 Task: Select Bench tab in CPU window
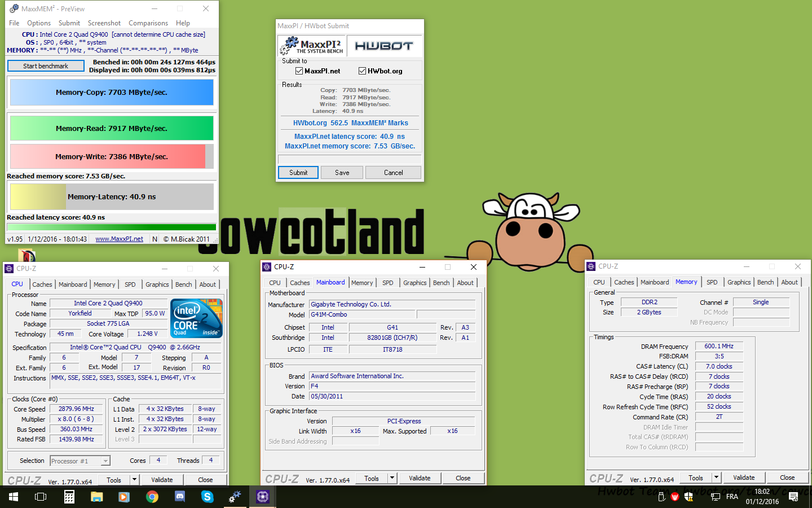184,284
